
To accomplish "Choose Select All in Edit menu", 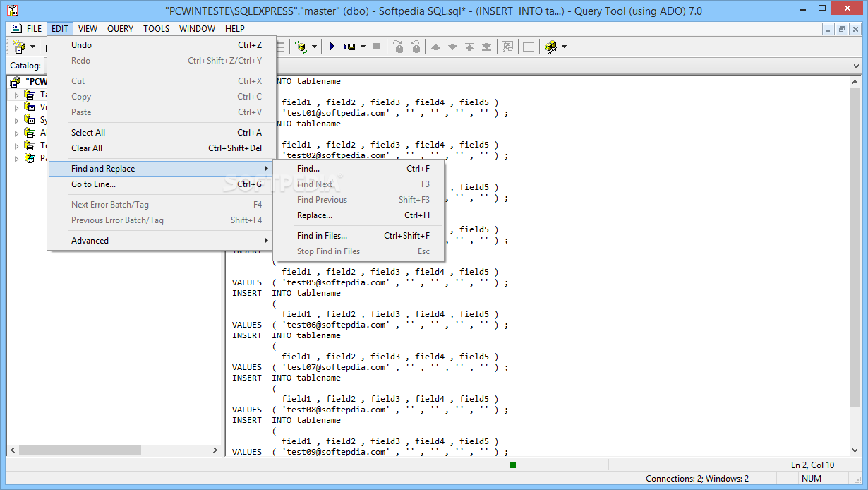I will [x=160, y=133].
